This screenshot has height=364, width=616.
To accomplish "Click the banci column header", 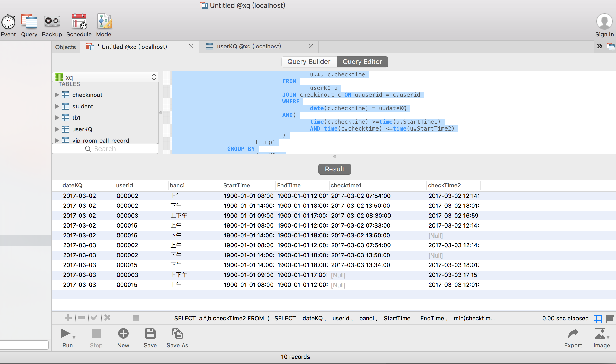I will coord(195,185).
